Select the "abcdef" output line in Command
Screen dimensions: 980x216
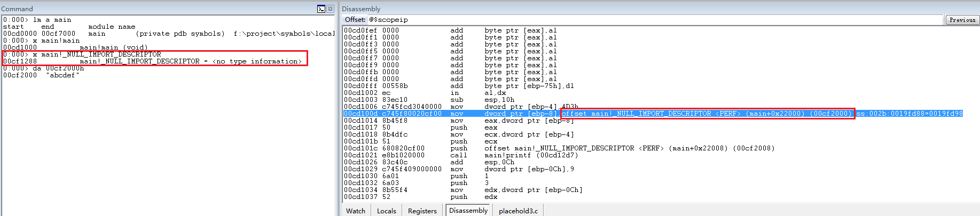(x=42, y=75)
